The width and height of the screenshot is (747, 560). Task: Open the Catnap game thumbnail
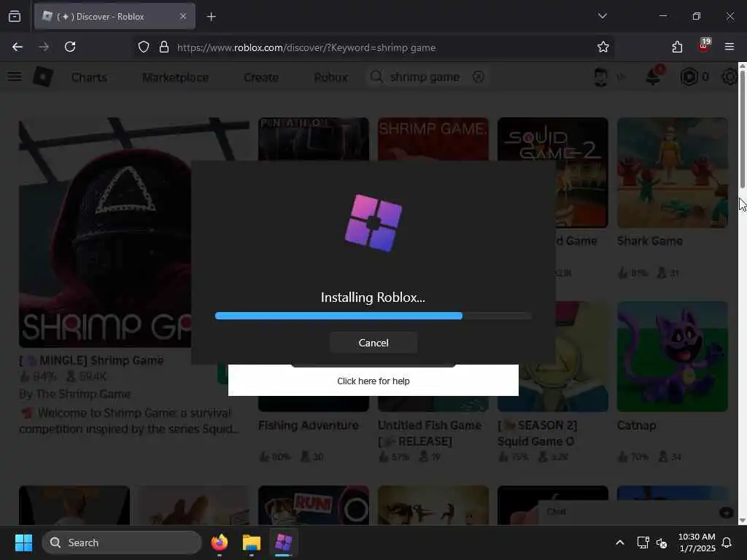coord(672,356)
